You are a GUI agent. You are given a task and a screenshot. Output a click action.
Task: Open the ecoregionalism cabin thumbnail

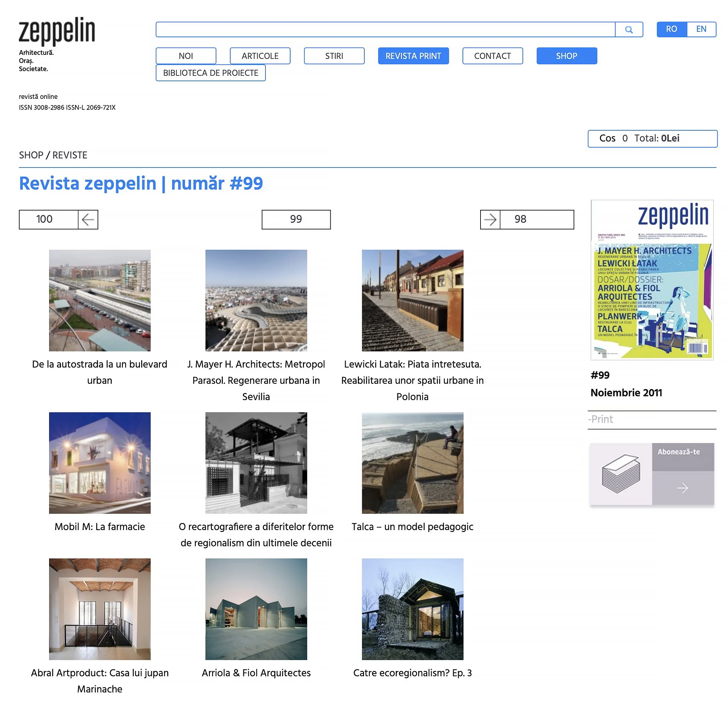413,609
